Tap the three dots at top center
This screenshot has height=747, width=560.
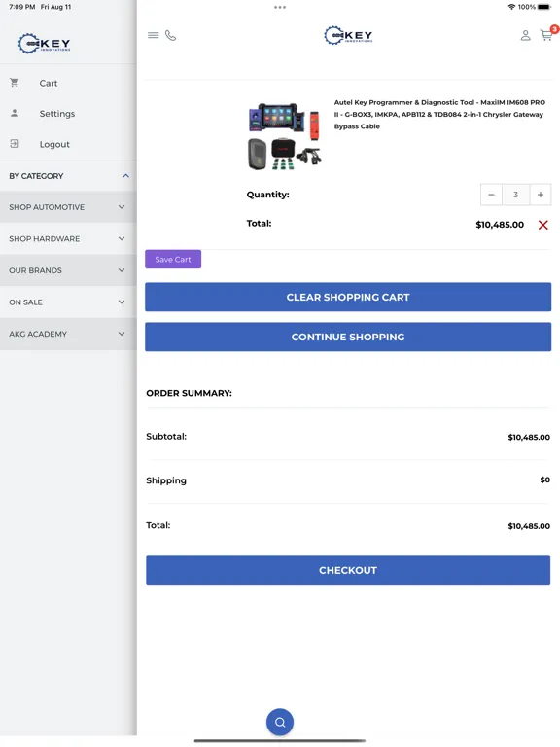click(x=280, y=7)
